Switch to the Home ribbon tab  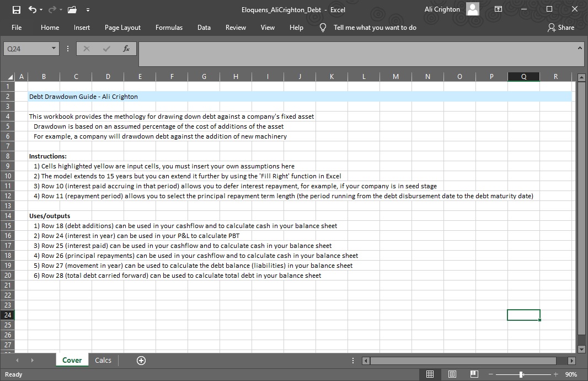click(x=50, y=28)
